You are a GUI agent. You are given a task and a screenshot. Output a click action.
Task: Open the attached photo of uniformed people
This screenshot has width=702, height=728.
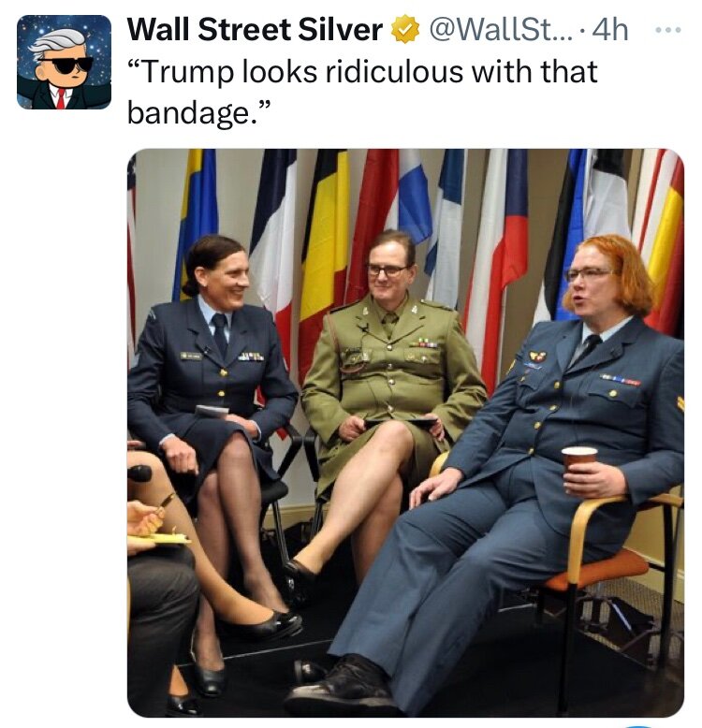[405, 432]
